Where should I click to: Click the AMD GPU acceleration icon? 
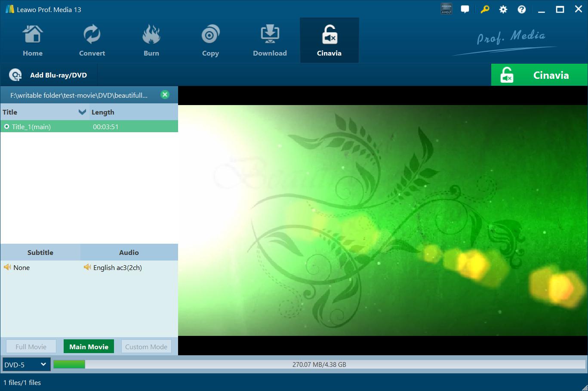click(446, 9)
